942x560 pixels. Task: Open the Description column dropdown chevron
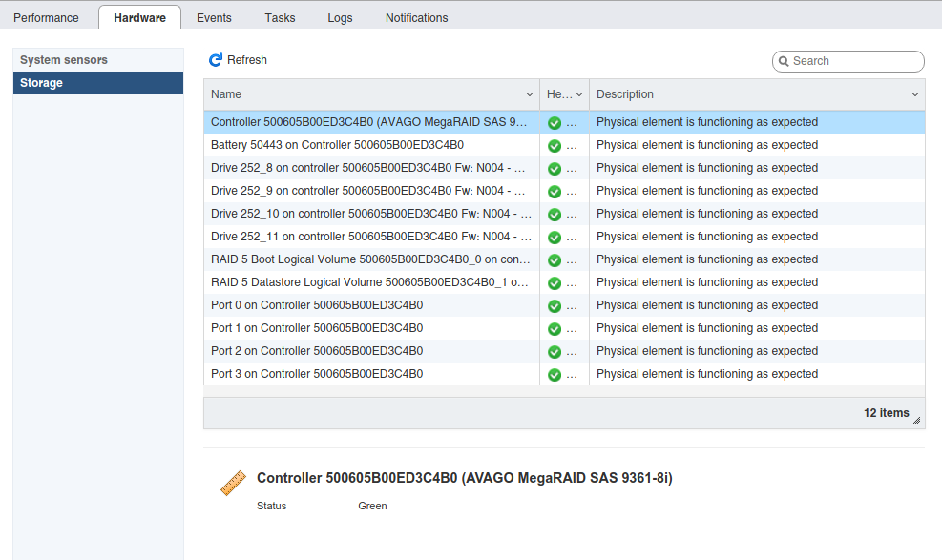(x=915, y=94)
